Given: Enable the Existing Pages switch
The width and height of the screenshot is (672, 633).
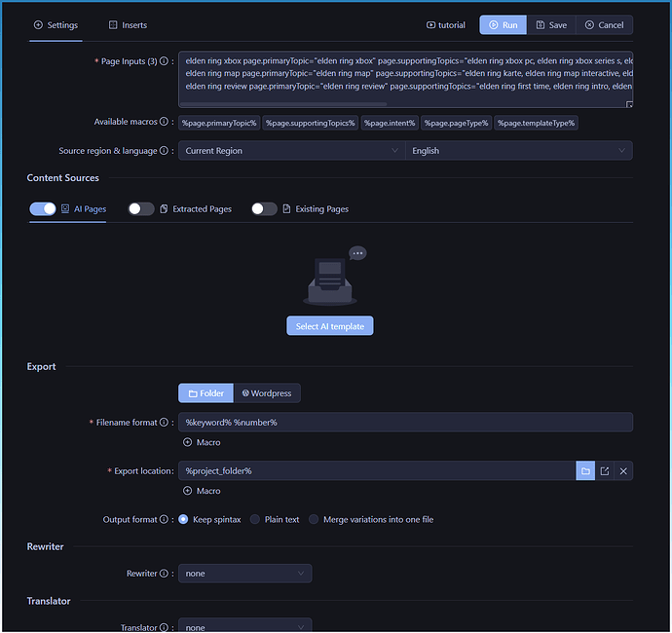Looking at the screenshot, I should tap(264, 209).
